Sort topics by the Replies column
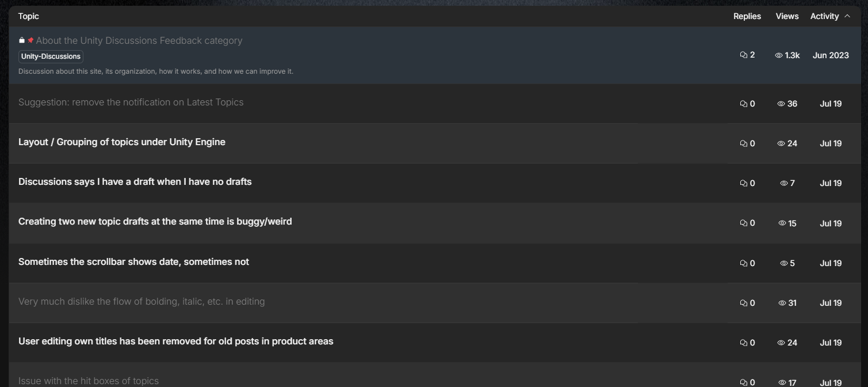 747,16
